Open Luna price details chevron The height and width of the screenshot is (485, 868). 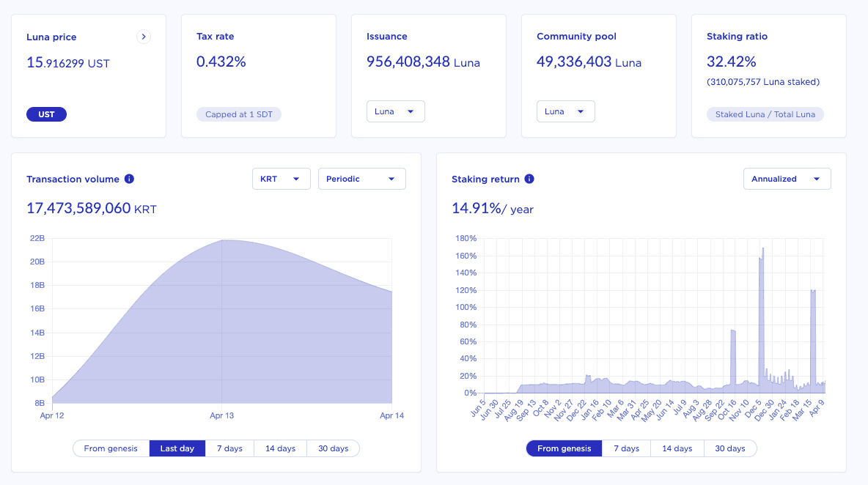point(144,37)
